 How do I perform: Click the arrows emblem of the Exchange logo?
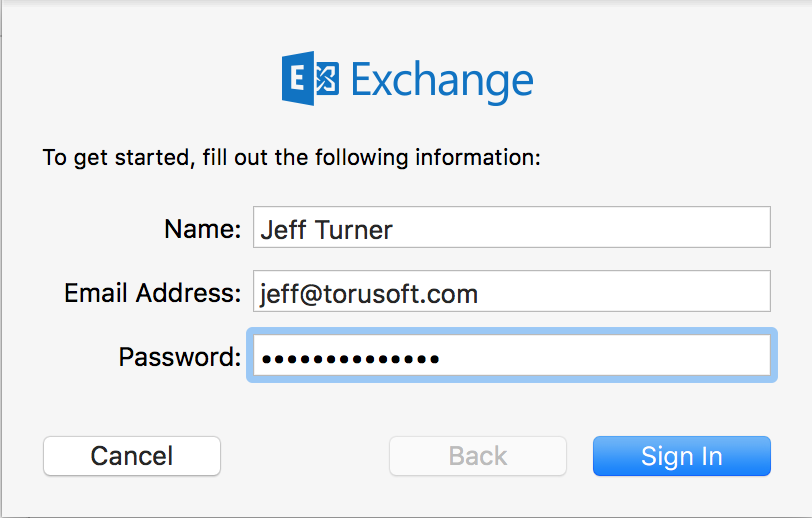(327, 79)
